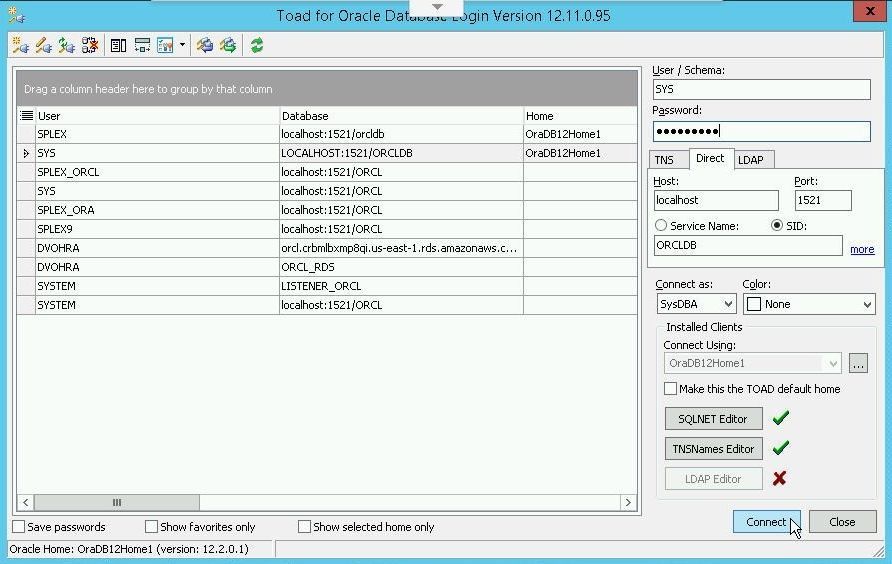Check Show favorites only
This screenshot has width=892, height=564.
pos(151,526)
